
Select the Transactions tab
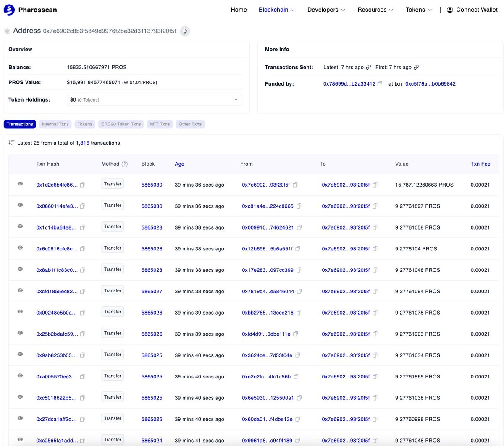(20, 124)
